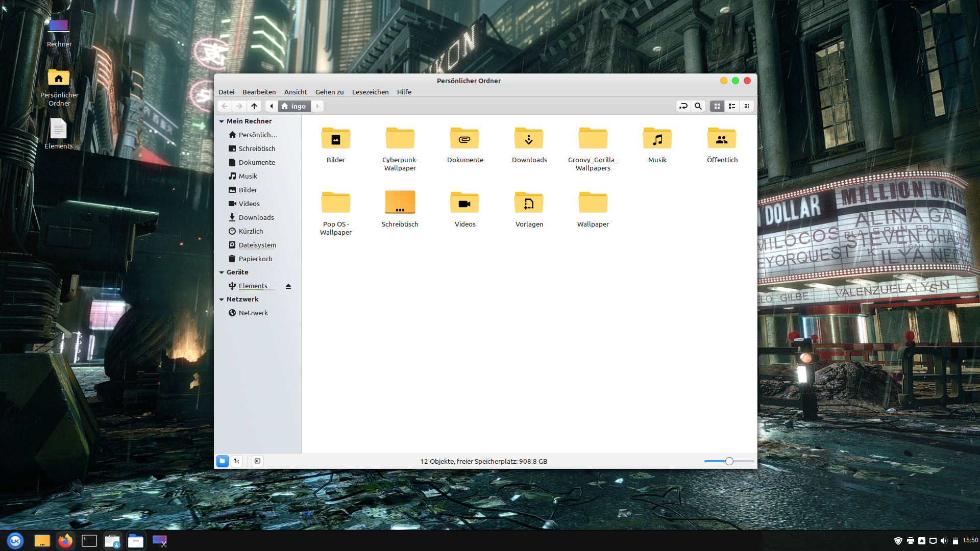Toggle location entry path button
Image resolution: width=980 pixels, height=551 pixels.
tap(683, 106)
